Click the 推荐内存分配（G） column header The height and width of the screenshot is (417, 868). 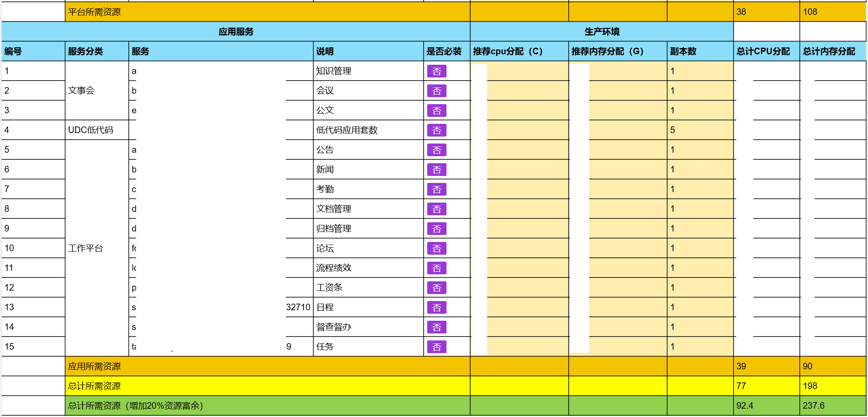pos(618,51)
